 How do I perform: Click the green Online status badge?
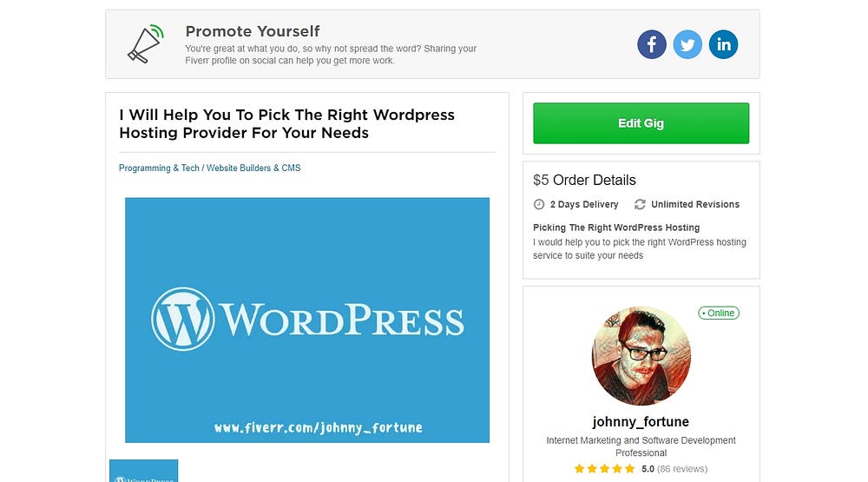(x=719, y=313)
